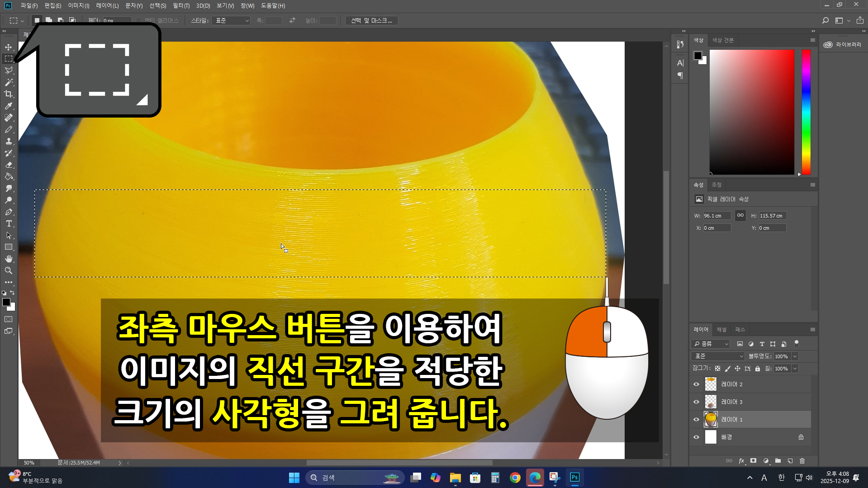Hide layer 레이어 2

click(x=697, y=384)
